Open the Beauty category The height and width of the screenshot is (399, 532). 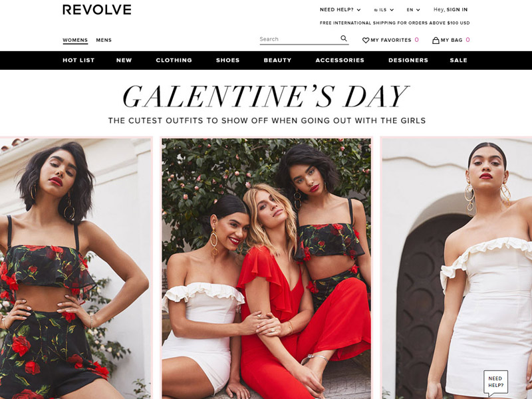coord(277,61)
